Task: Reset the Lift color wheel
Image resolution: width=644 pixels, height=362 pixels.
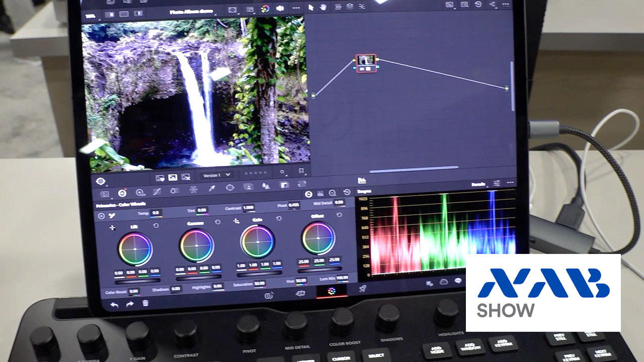Action: 156,226
